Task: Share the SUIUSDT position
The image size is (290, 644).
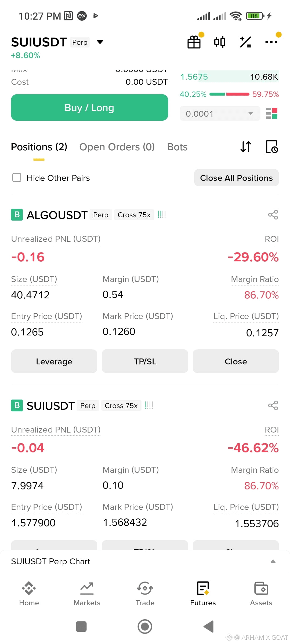Action: [273, 405]
